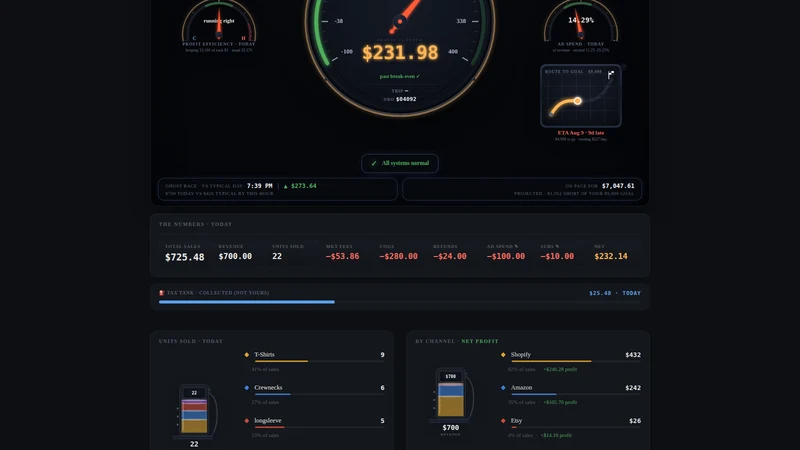Viewport: 800px width, 450px height.
Task: Click the 7:39 PM time in Ghost Race
Action: (260, 186)
